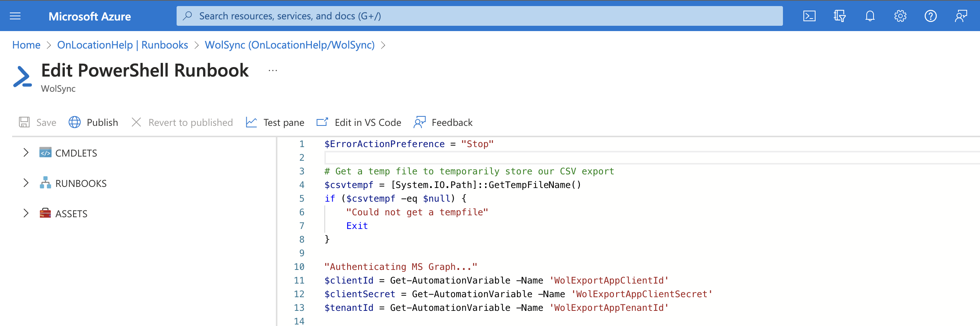Focus the Azure search box

pyautogui.click(x=479, y=16)
